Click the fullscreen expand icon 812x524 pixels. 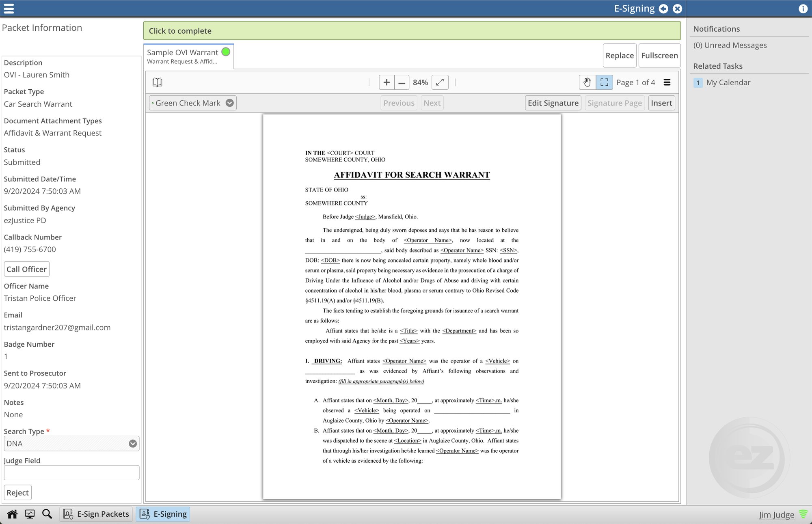tap(441, 82)
